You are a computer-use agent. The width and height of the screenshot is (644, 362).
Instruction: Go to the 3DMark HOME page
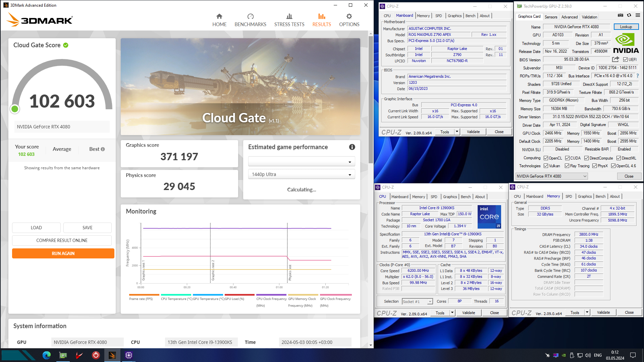[219, 20]
